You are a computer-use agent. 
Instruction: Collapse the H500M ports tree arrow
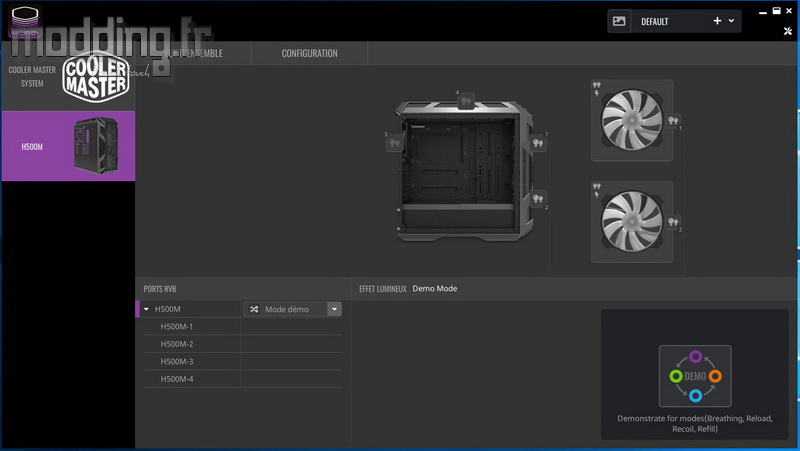[146, 309]
